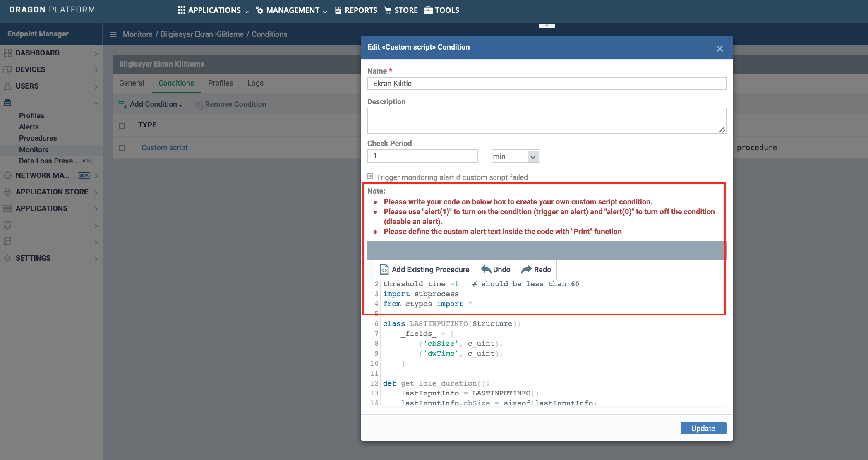Click the Dashboard grid icon in sidebar
Screen dimensions: 868x460
pos(7,53)
